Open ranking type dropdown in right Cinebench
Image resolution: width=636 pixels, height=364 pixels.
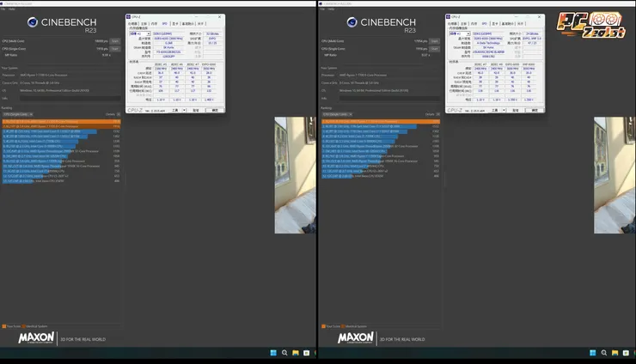click(337, 114)
